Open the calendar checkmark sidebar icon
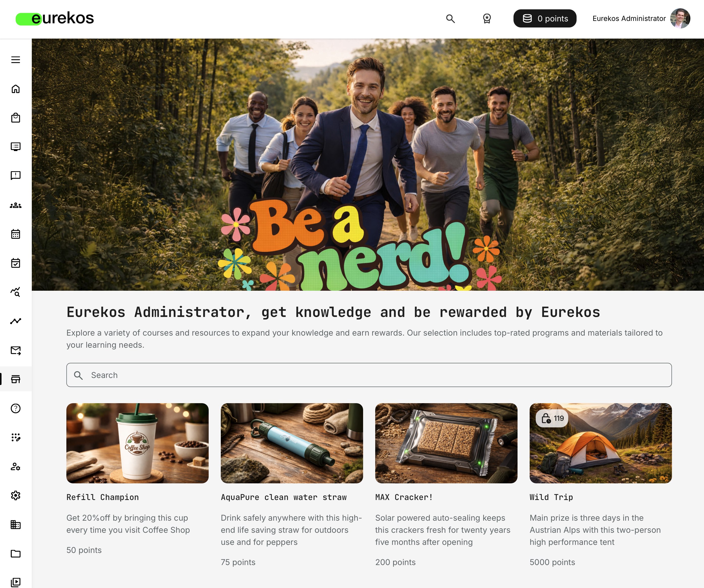 (15, 263)
